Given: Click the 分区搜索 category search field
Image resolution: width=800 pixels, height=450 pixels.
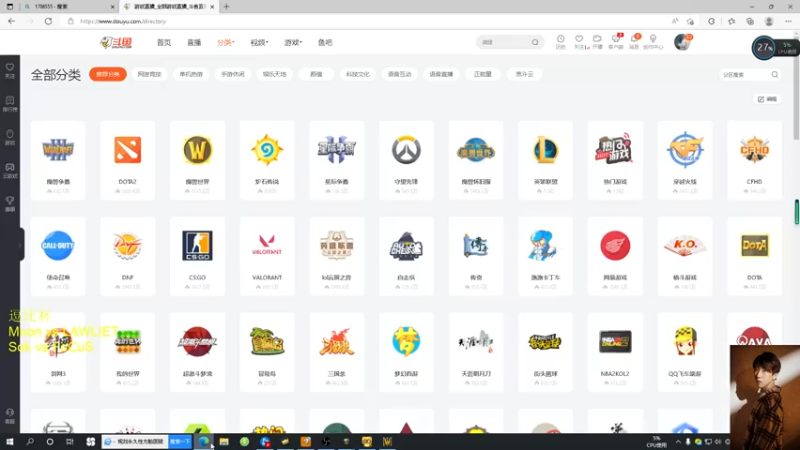Looking at the screenshot, I should click(749, 74).
